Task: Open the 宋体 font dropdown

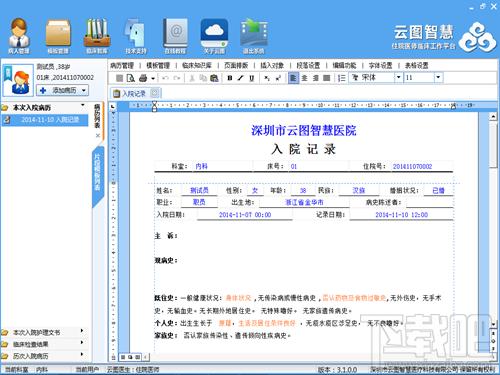Action: [398, 78]
